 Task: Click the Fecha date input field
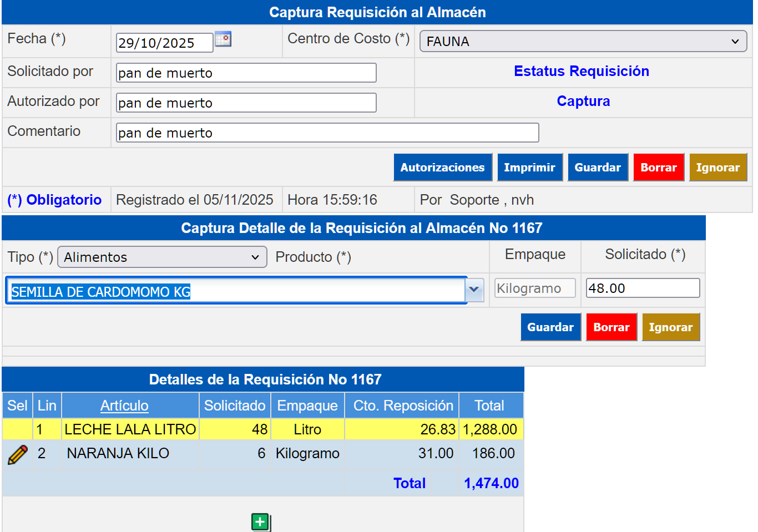click(x=164, y=43)
